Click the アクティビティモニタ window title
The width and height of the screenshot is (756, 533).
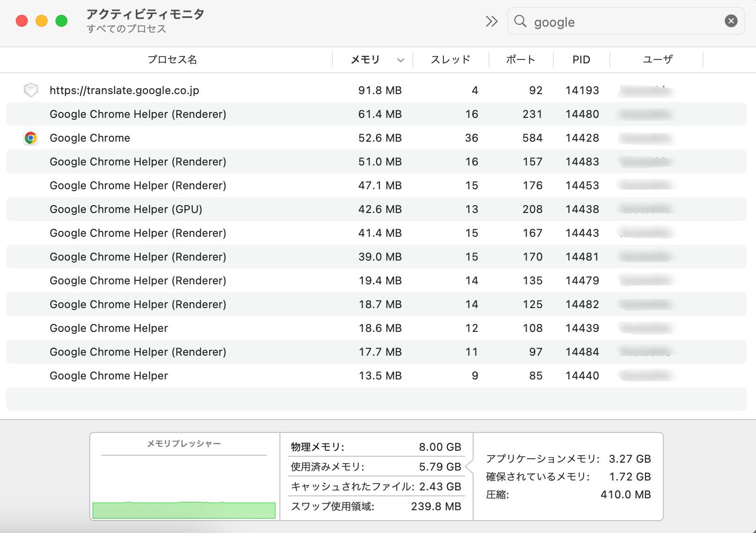(x=145, y=14)
